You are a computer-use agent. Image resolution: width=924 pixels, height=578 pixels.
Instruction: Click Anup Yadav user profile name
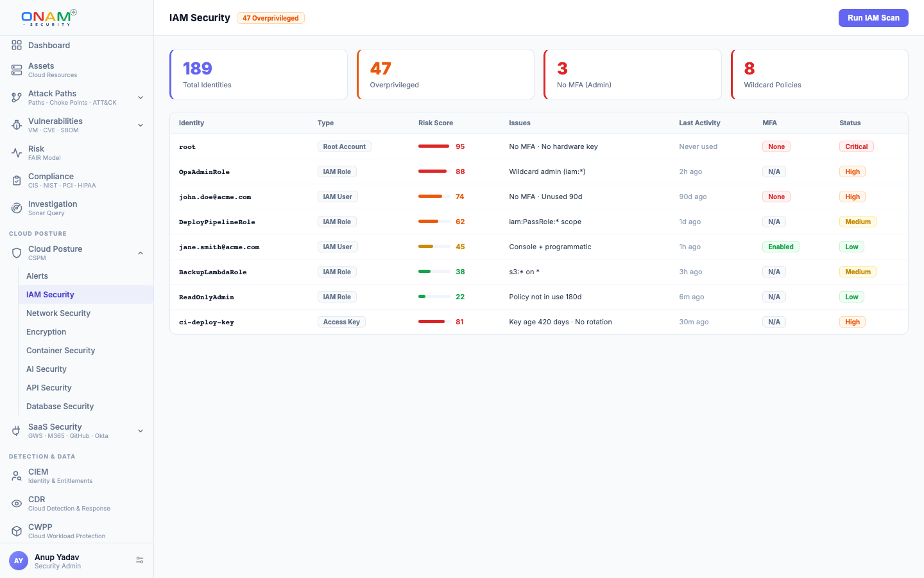[57, 557]
